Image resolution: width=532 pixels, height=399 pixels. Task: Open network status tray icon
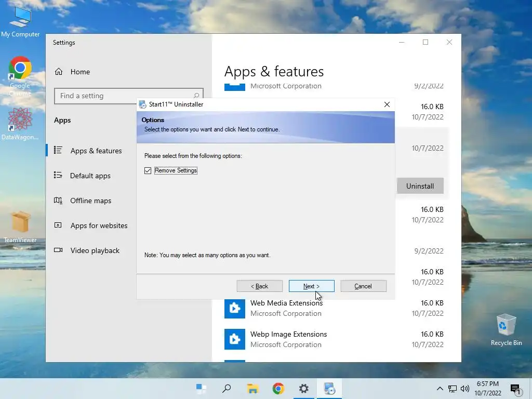pos(453,389)
